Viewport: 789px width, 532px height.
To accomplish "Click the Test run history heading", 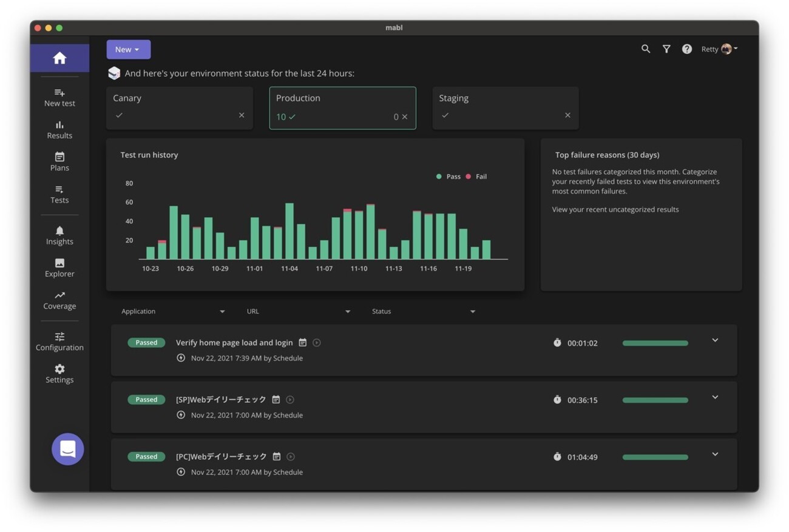I will pyautogui.click(x=149, y=155).
